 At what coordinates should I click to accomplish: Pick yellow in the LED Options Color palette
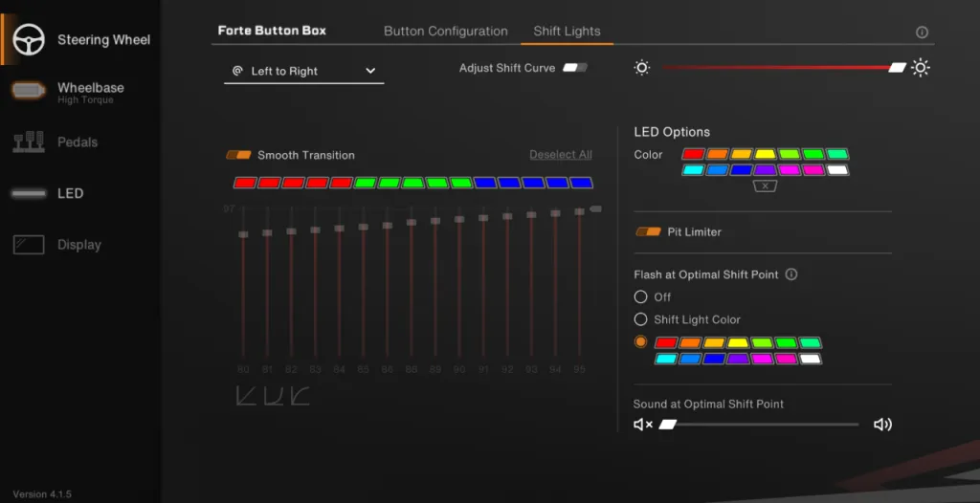765,154
